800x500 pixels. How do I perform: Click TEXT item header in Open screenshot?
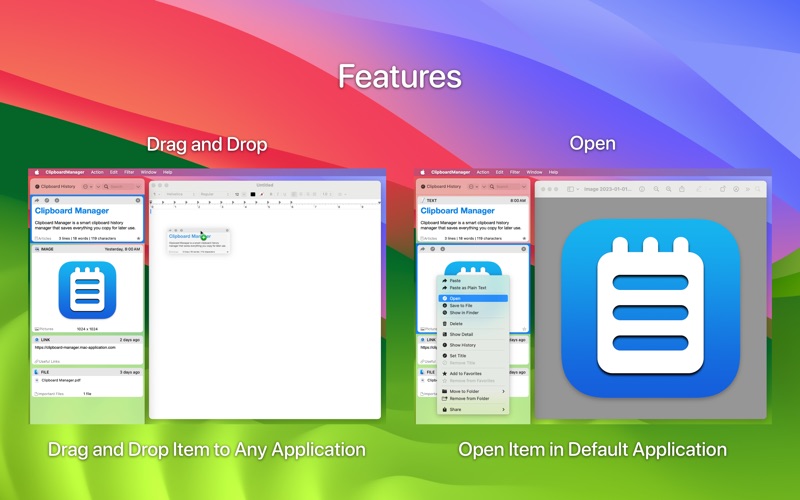pos(473,201)
